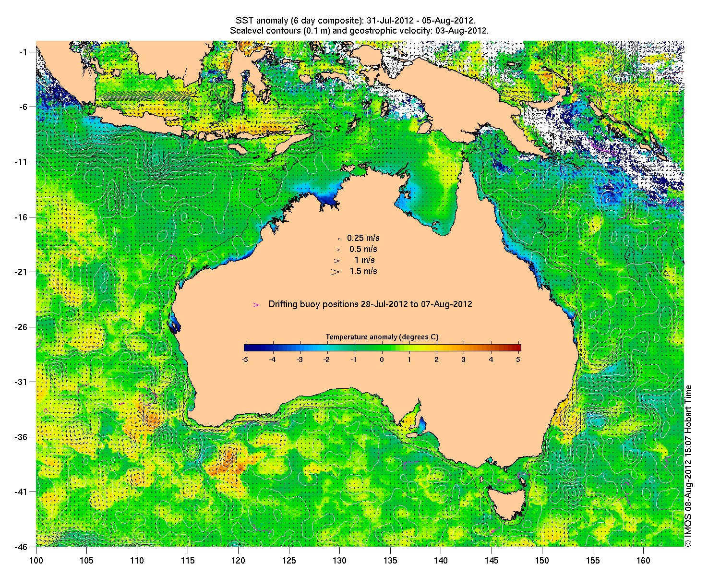Click the longitude axis label 155
720x588 pixels.
click(x=592, y=561)
